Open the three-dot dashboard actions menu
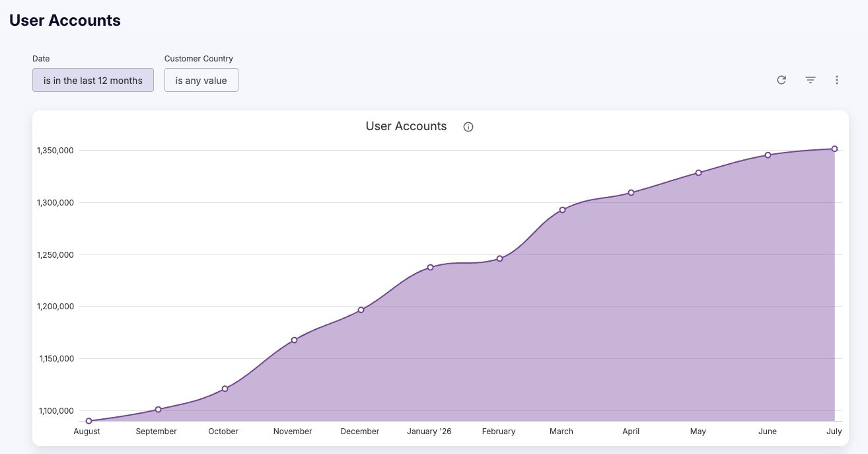This screenshot has width=868, height=454. (x=837, y=80)
